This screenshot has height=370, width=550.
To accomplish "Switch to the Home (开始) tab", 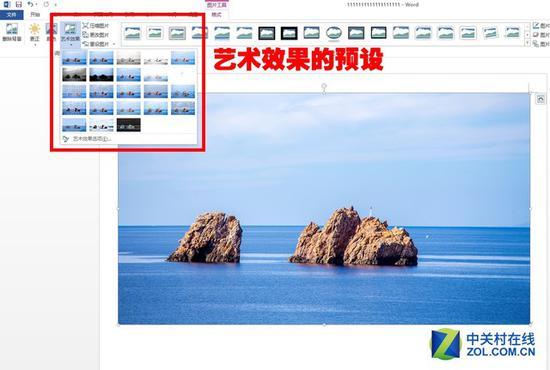I will pos(35,15).
